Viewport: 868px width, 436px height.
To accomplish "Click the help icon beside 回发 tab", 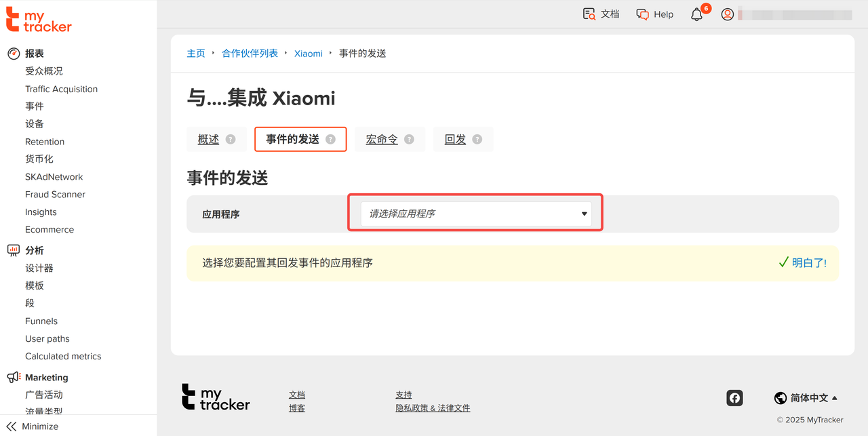I will tap(477, 139).
